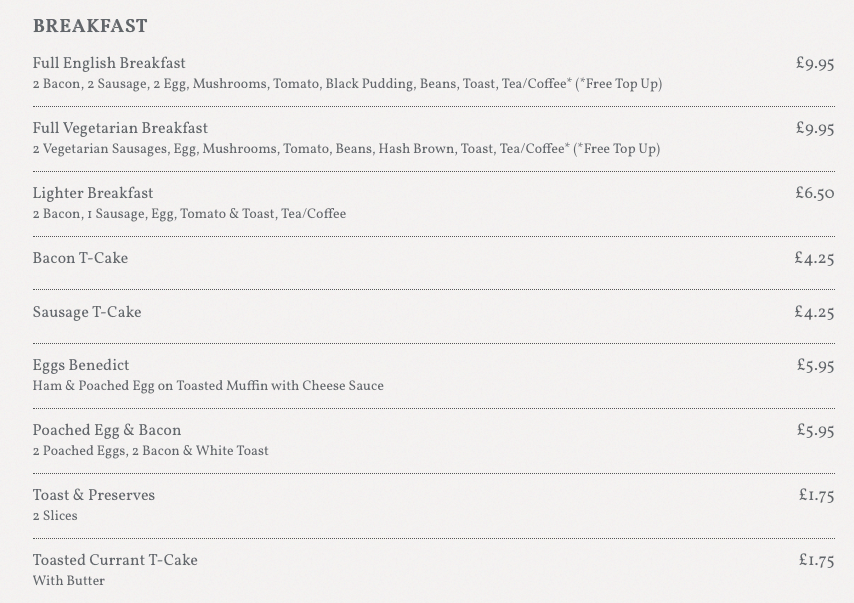Click the £6.50 Lighter Breakfast price
The width and height of the screenshot is (854, 603).
815,193
